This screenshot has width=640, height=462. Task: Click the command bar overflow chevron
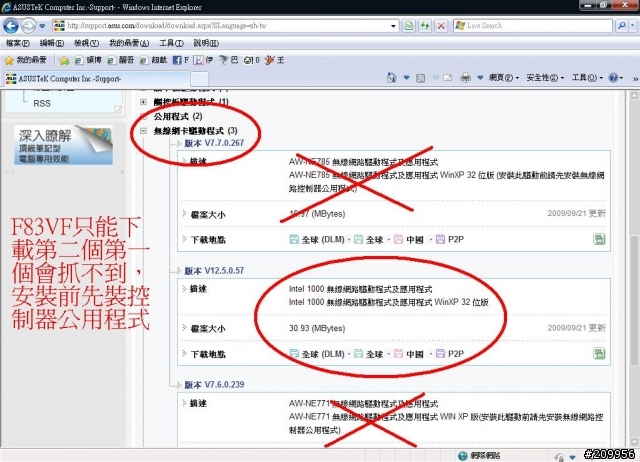point(635,78)
